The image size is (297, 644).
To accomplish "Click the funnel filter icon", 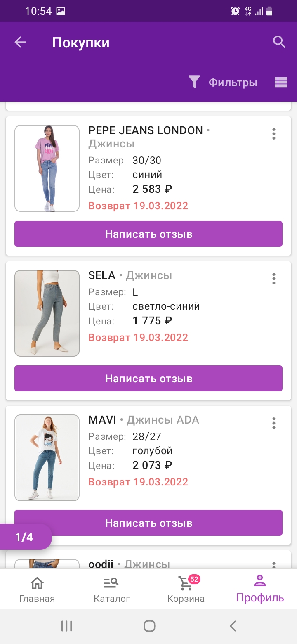I will tap(194, 82).
